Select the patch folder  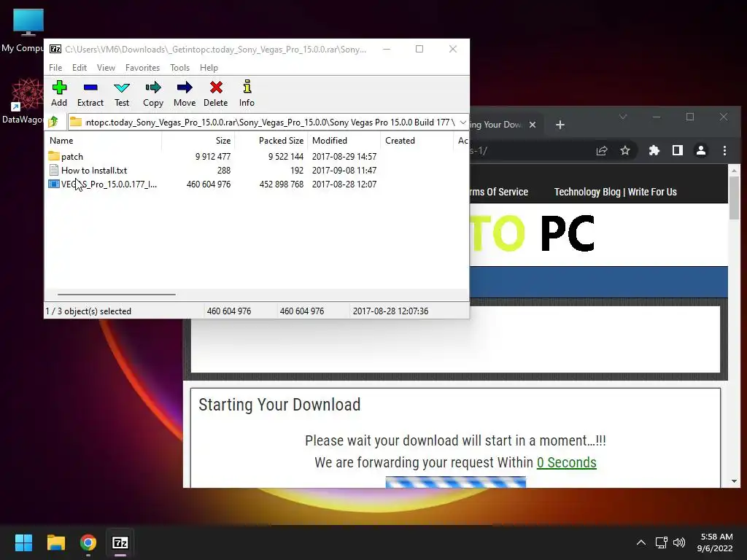66,156
